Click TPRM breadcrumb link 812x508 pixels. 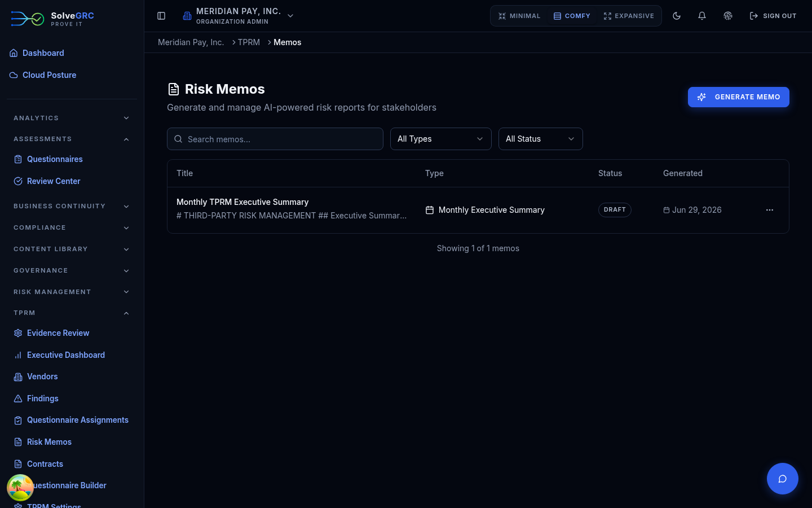pyautogui.click(x=249, y=42)
